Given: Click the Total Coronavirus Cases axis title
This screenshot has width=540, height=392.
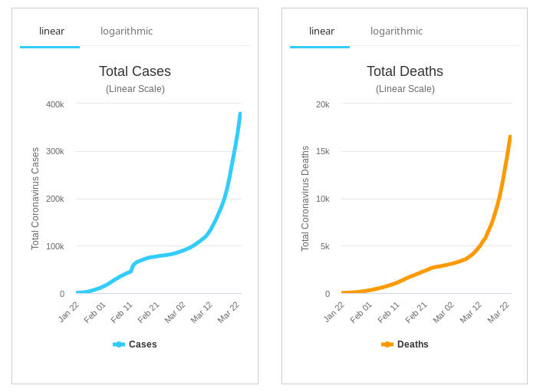Looking at the screenshot, I should tap(35, 199).
